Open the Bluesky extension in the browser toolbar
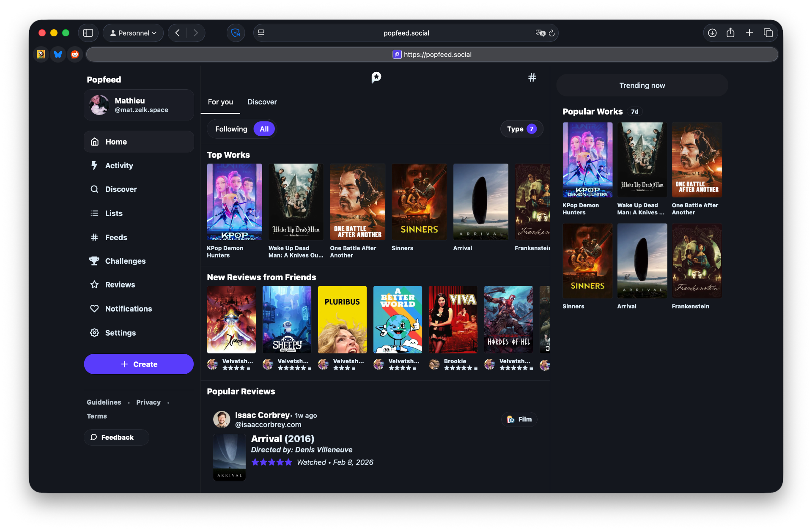812x531 pixels. [58, 54]
